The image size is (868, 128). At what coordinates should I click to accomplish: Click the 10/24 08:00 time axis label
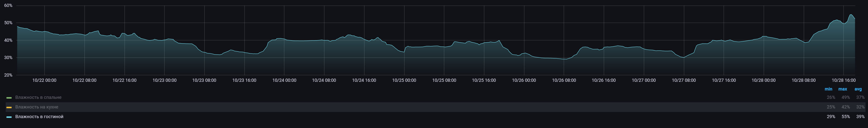click(324, 80)
